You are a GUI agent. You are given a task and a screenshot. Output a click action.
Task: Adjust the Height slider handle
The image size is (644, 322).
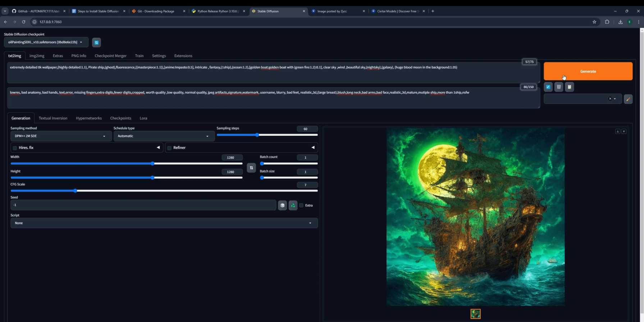pos(152,178)
